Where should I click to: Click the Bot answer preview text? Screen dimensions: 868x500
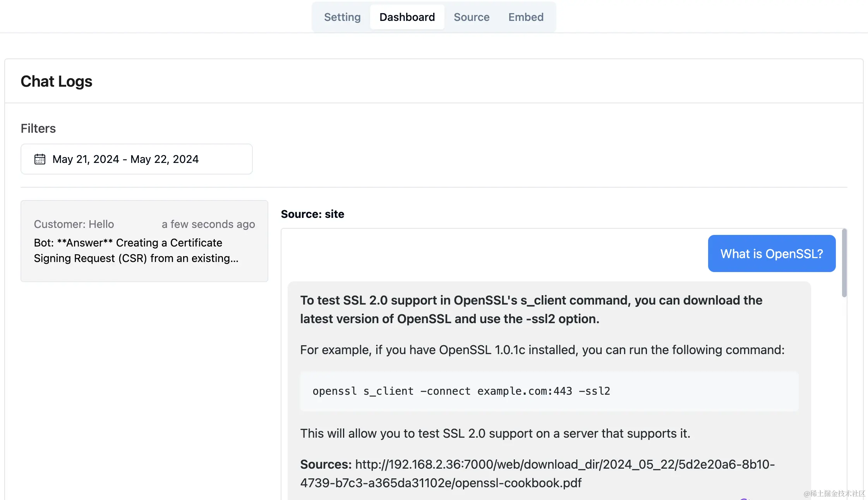click(x=136, y=250)
